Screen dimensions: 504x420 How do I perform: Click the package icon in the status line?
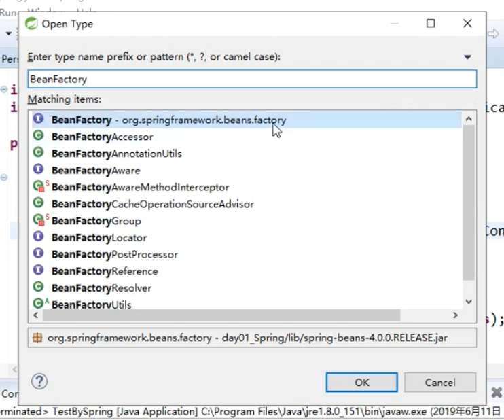pyautogui.click(x=37, y=338)
